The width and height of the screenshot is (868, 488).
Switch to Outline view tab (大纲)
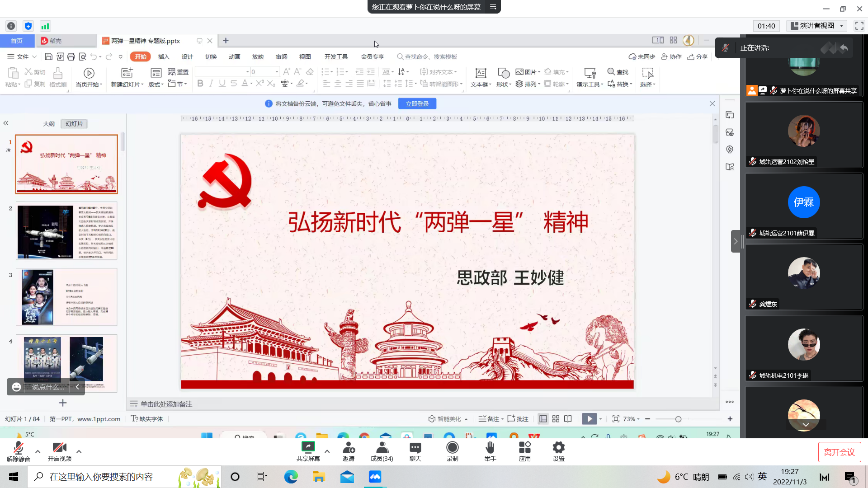point(49,124)
